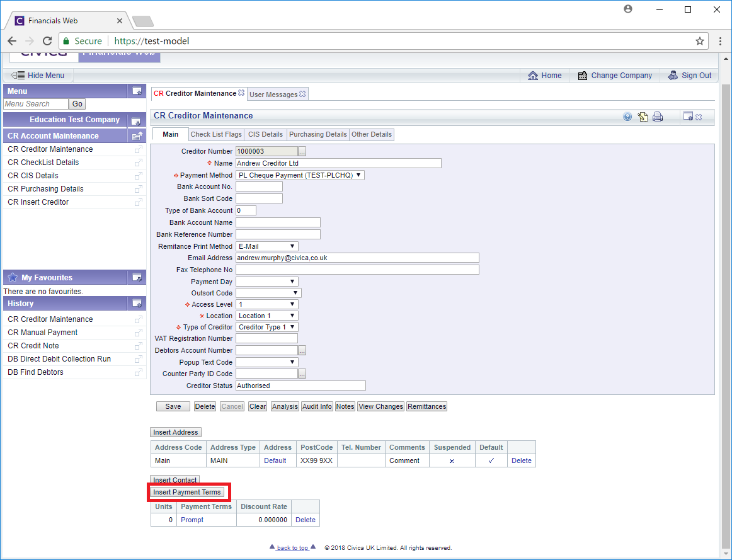
Task: Click the Prompt payment terms link
Action: [192, 520]
